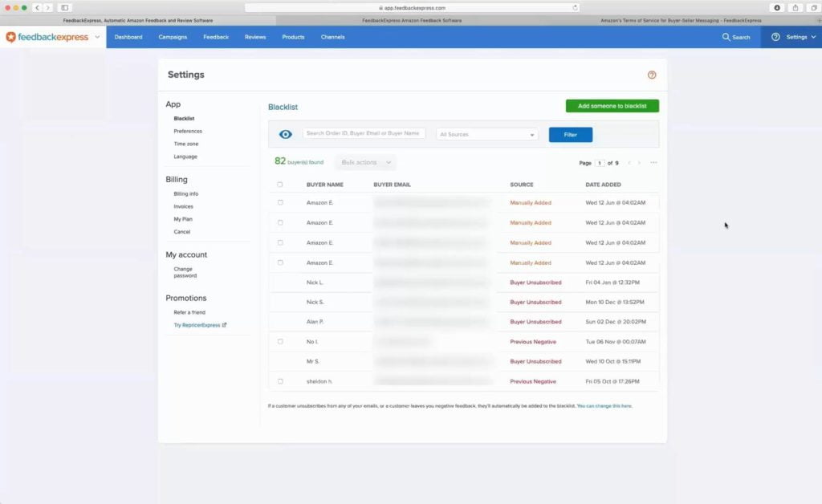The image size is (822, 504).
Task: Go to next page arrow
Action: pos(639,163)
